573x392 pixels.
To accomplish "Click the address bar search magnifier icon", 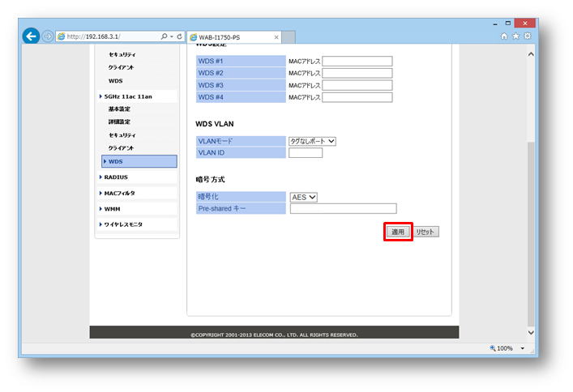I will (x=165, y=36).
